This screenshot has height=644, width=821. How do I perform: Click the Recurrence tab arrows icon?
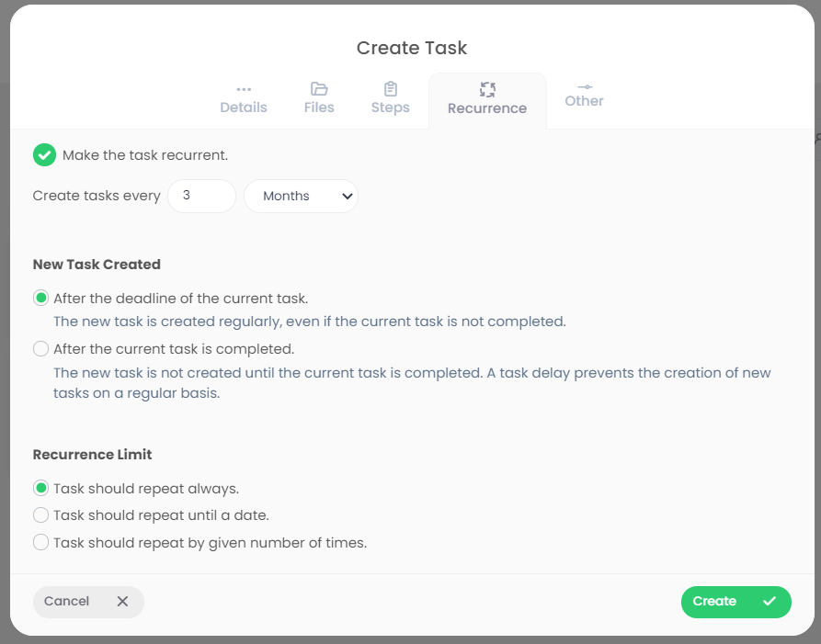coord(487,89)
